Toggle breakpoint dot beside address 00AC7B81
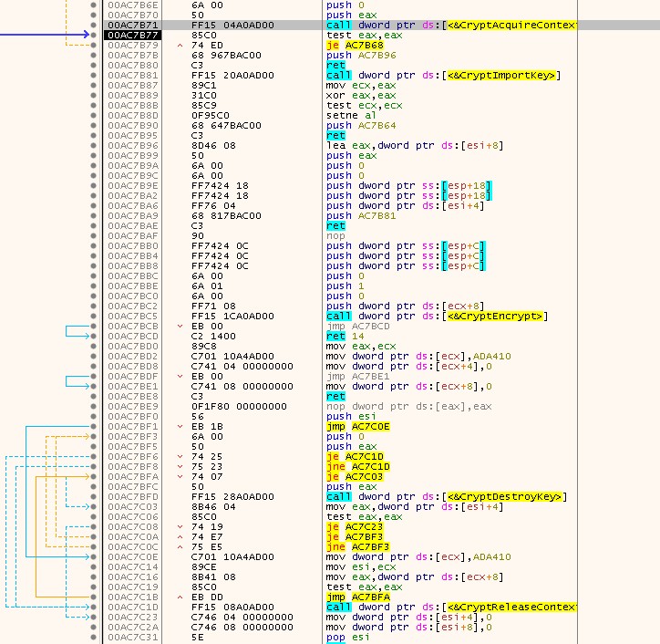 pos(95,75)
